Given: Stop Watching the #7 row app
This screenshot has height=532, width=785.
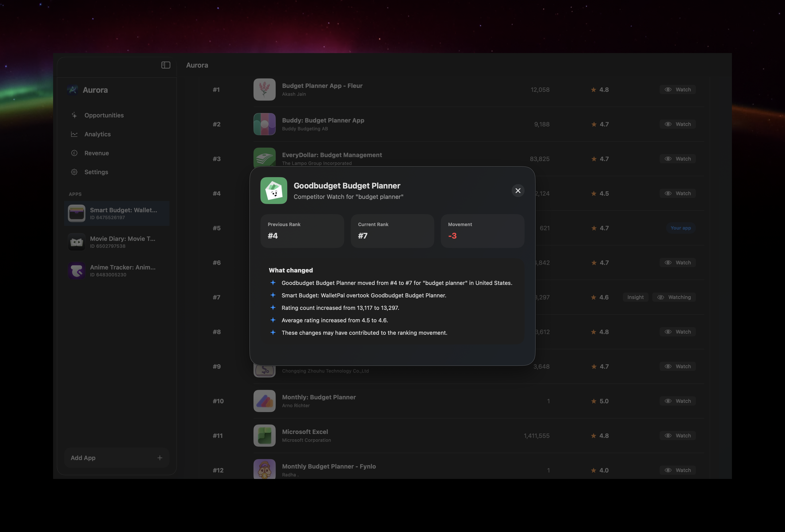Looking at the screenshot, I should pos(674,297).
